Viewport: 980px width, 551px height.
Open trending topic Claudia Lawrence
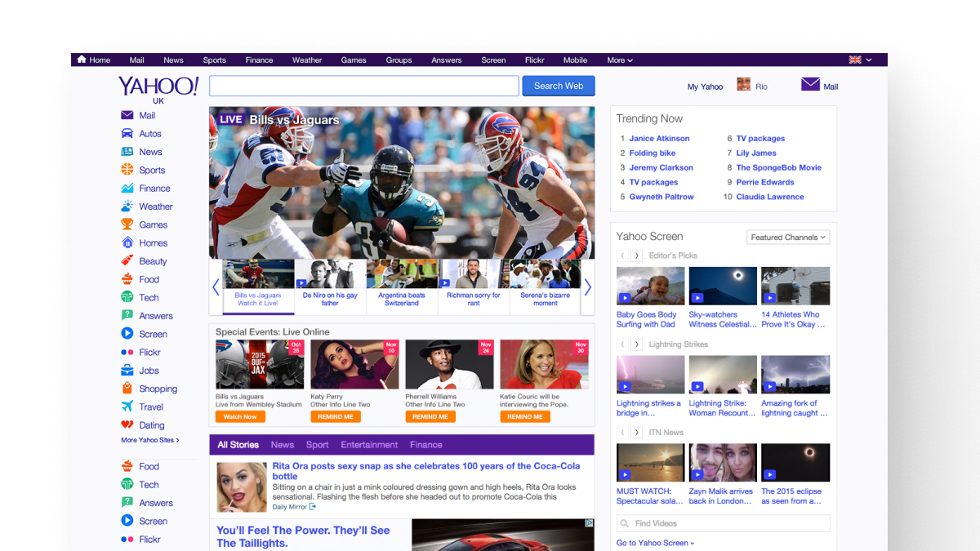pyautogui.click(x=769, y=198)
